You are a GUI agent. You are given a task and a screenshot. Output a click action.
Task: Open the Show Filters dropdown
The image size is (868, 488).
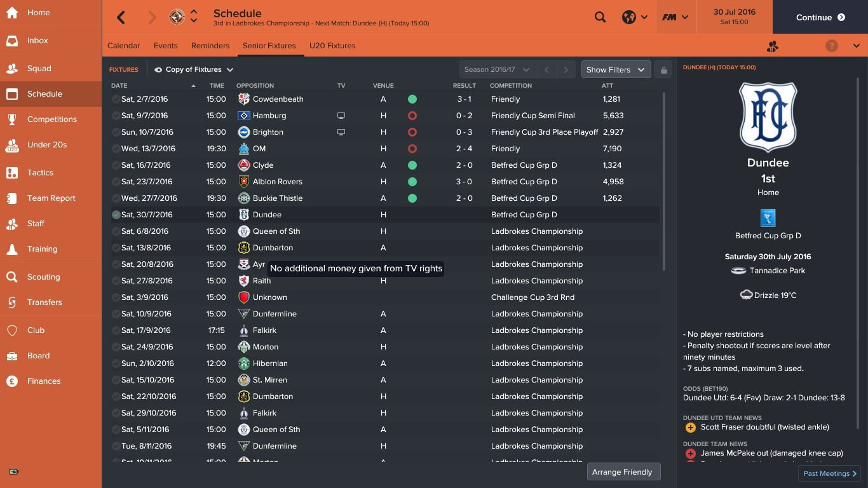(616, 70)
